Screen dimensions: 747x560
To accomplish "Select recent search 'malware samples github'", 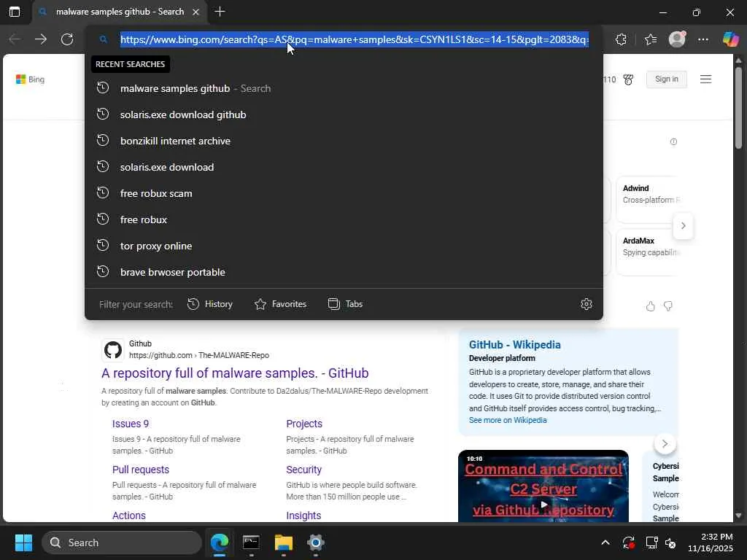I will tap(344, 88).
